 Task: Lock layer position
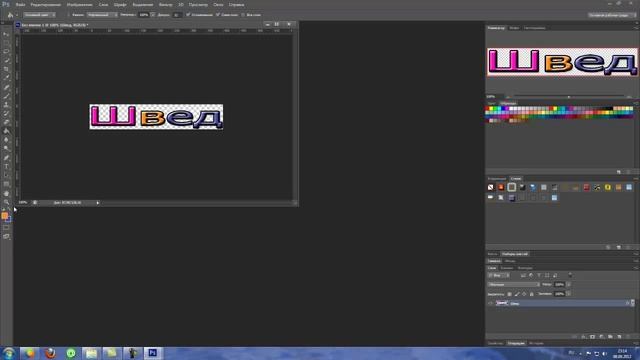(524, 294)
